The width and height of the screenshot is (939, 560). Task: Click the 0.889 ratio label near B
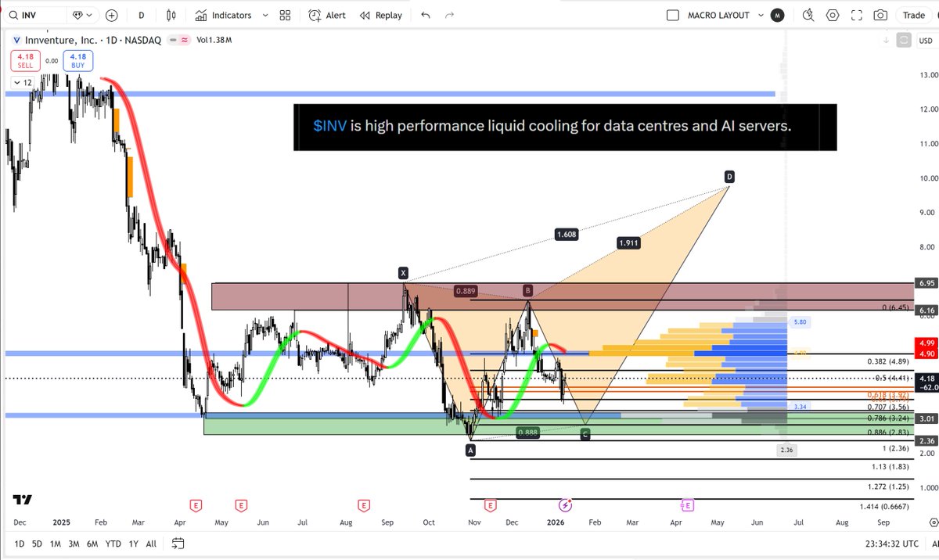(x=465, y=291)
